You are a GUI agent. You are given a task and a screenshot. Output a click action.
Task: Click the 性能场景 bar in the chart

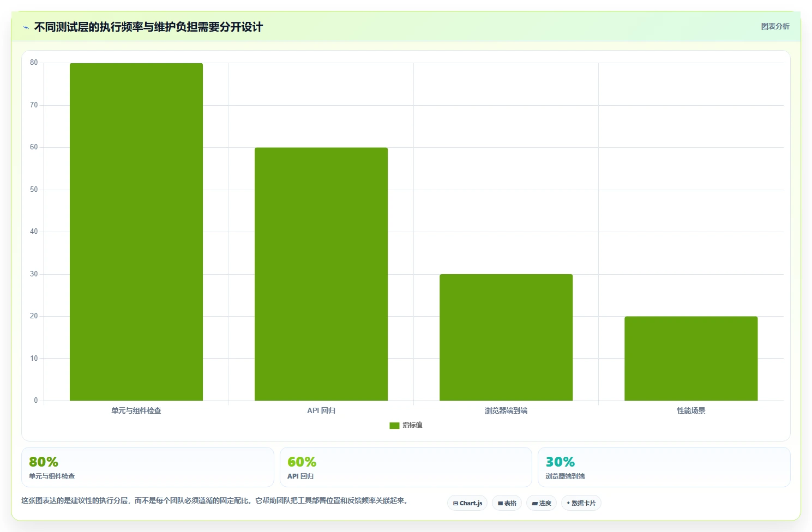click(x=691, y=359)
